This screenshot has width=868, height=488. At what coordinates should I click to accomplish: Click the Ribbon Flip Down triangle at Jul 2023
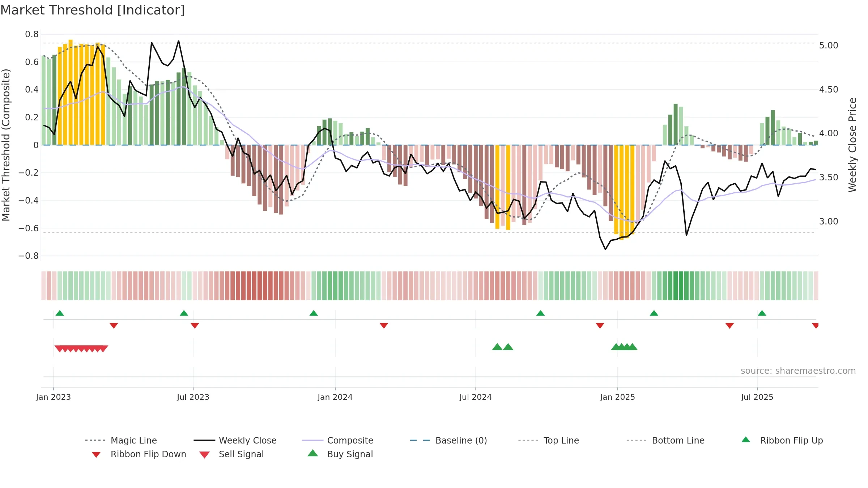[x=195, y=326]
